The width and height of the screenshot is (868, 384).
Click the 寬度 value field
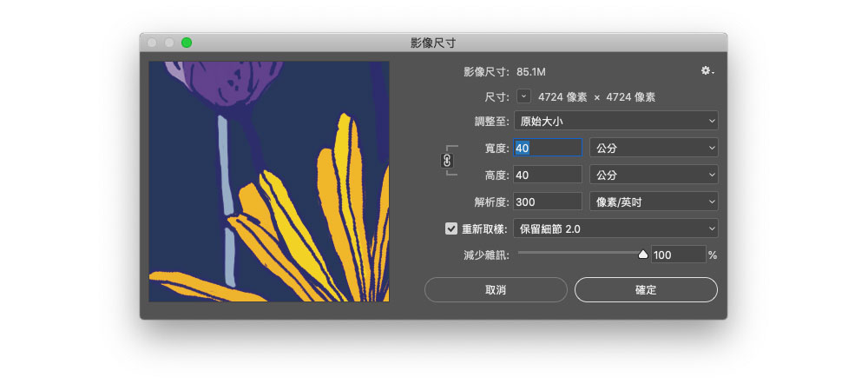coord(548,148)
